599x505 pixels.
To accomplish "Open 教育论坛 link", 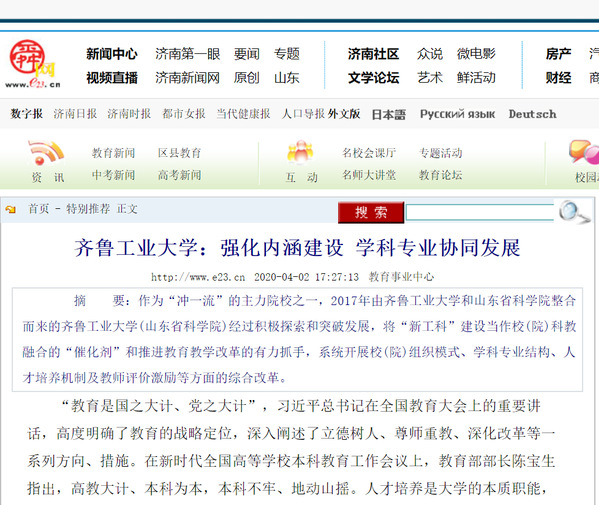I will 440,175.
